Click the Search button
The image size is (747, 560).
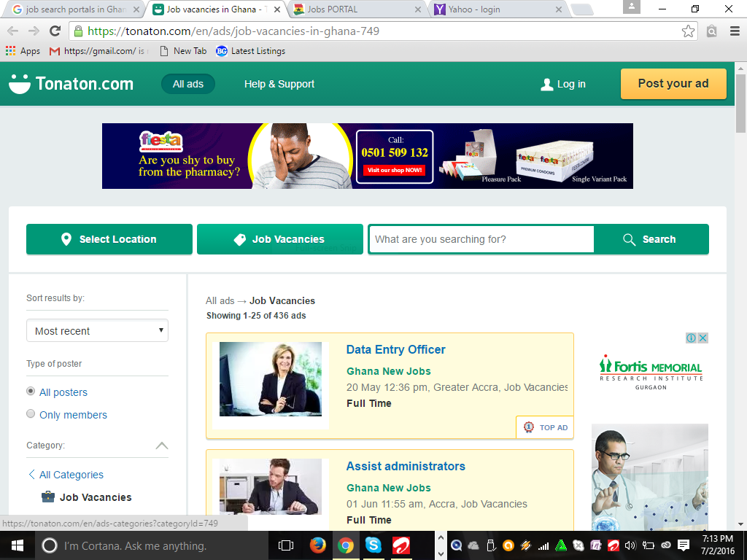point(651,239)
